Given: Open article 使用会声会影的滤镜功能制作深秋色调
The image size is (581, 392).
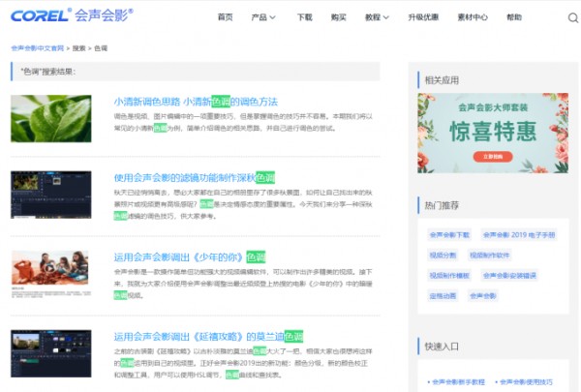Looking at the screenshot, I should [x=195, y=177].
